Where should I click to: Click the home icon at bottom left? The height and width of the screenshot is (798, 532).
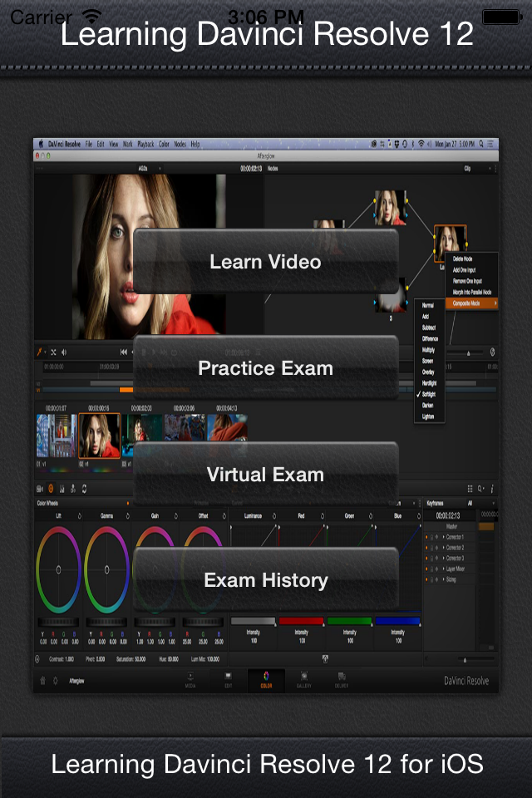tap(43, 680)
